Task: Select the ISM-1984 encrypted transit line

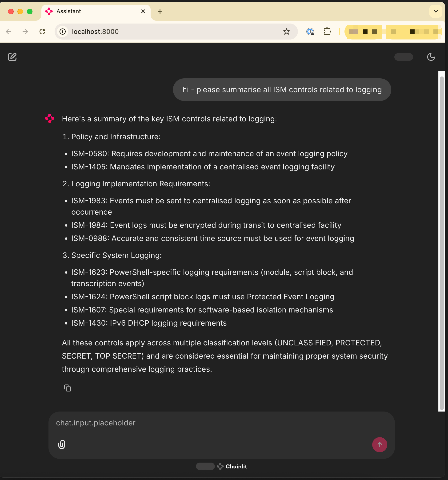Action: (x=206, y=225)
